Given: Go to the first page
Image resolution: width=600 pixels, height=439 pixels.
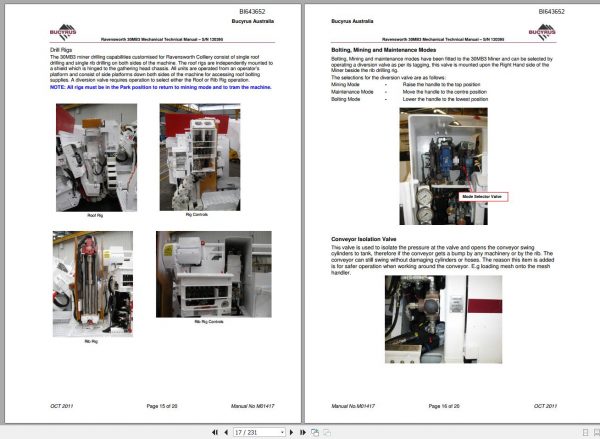Looking at the screenshot, I should [x=215, y=432].
